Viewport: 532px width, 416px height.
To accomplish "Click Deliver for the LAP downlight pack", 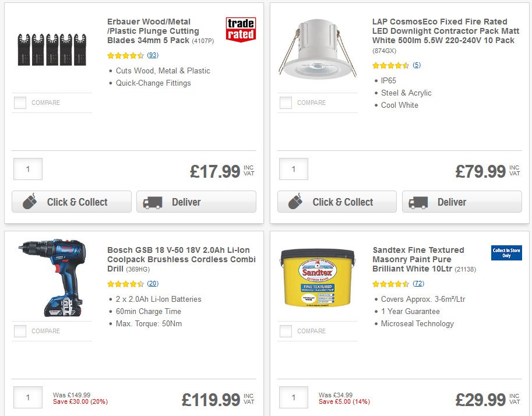I will (x=461, y=202).
